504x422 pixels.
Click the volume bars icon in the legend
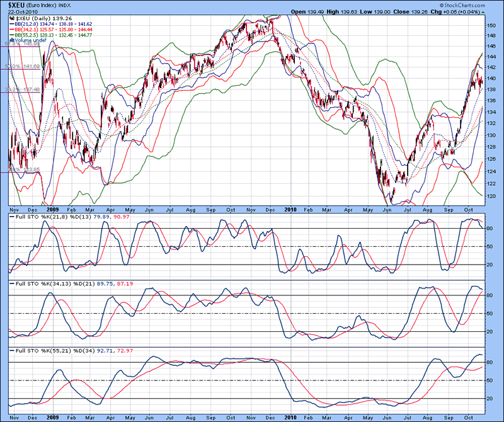(11, 39)
